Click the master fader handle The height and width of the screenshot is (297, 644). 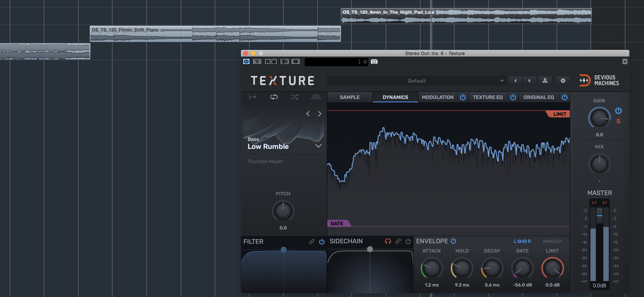tap(599, 215)
